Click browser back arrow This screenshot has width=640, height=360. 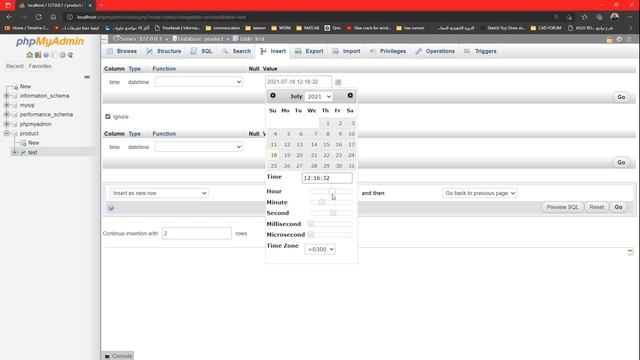(x=9, y=17)
